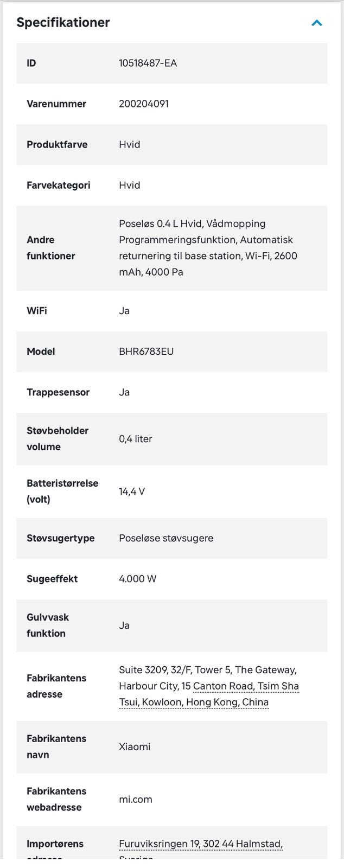Click the Varenummer value 200204091
344x868 pixels.
pyautogui.click(x=144, y=104)
